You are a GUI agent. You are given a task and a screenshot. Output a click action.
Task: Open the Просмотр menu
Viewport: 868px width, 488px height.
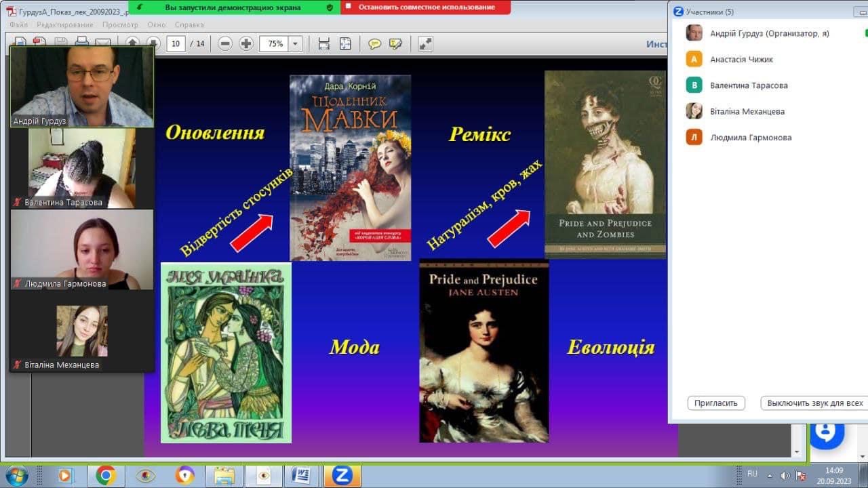pos(120,25)
